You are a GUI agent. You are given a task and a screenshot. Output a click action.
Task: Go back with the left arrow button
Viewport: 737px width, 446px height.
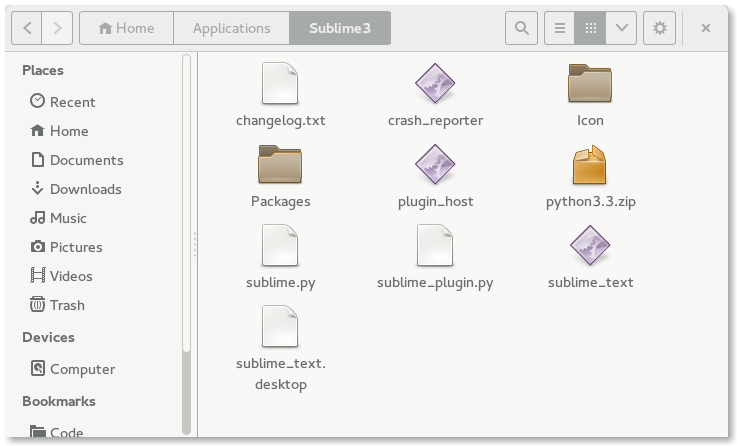(27, 28)
